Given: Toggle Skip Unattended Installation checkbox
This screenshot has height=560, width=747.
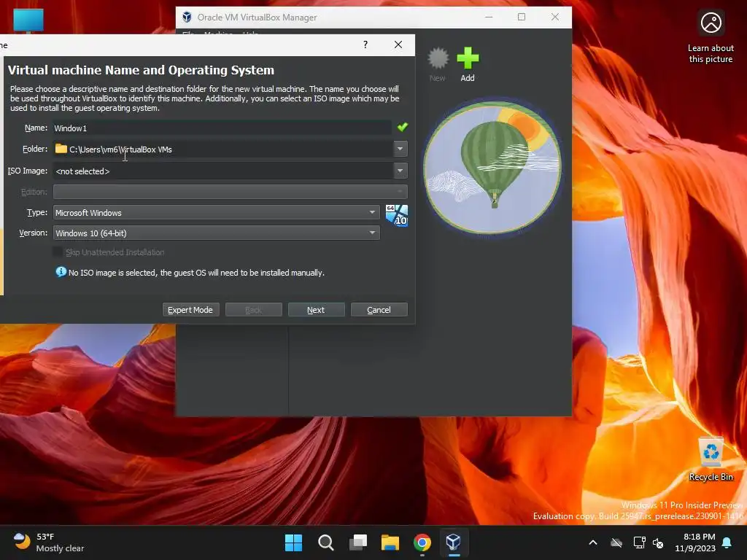Looking at the screenshot, I should pyautogui.click(x=58, y=252).
